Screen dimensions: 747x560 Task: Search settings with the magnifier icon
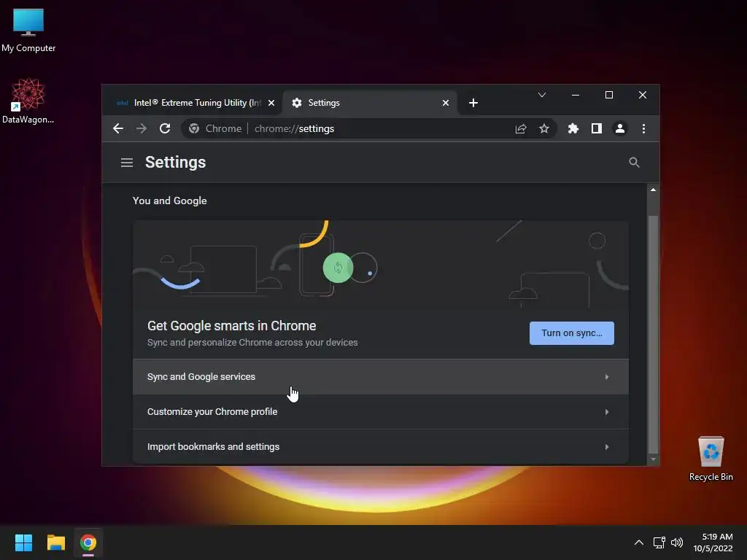[x=634, y=163]
